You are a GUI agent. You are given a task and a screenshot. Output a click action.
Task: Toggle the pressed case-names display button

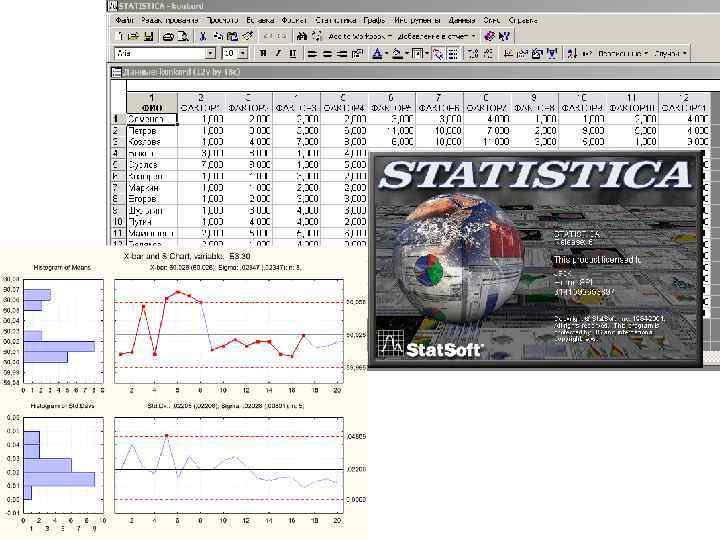[x=454, y=53]
